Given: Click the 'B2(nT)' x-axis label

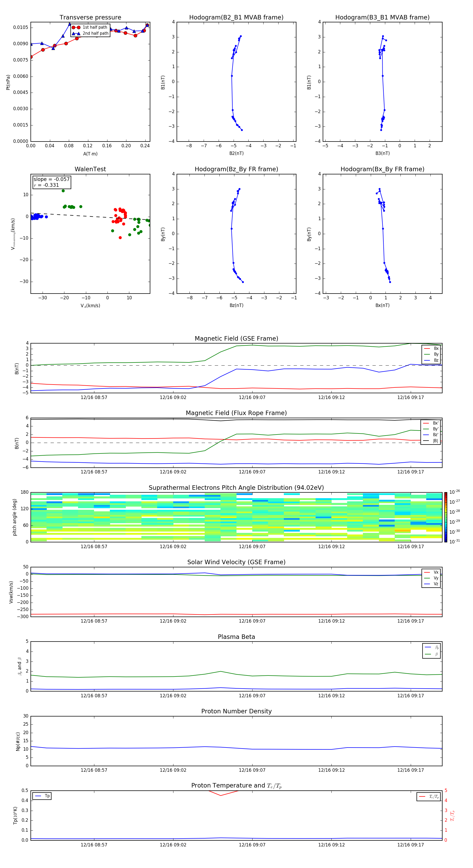Looking at the screenshot, I should point(236,153).
